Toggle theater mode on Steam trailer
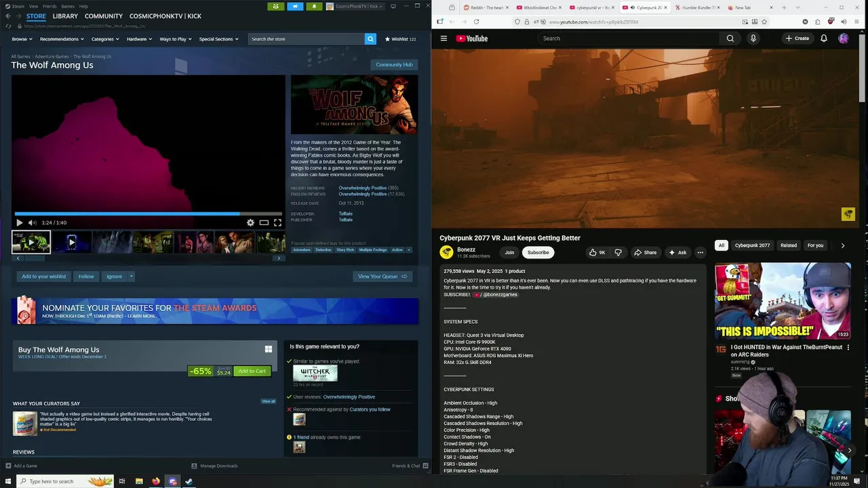The width and height of the screenshot is (868, 488). tap(264, 222)
